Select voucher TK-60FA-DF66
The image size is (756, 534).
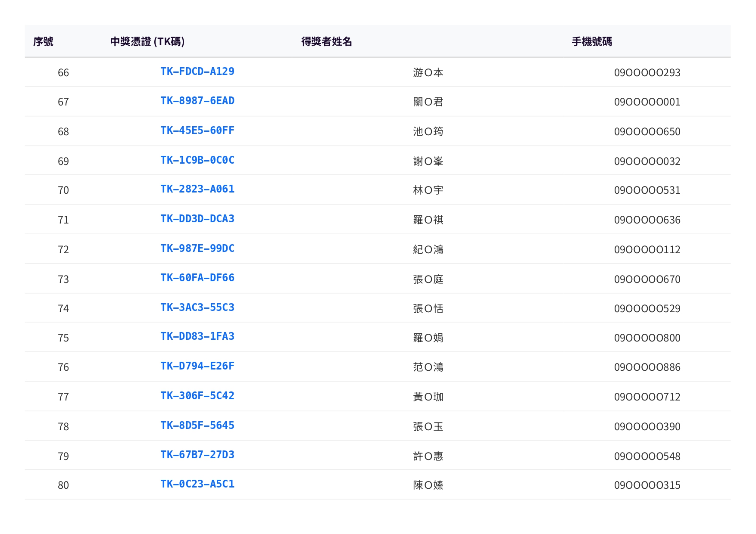197,278
